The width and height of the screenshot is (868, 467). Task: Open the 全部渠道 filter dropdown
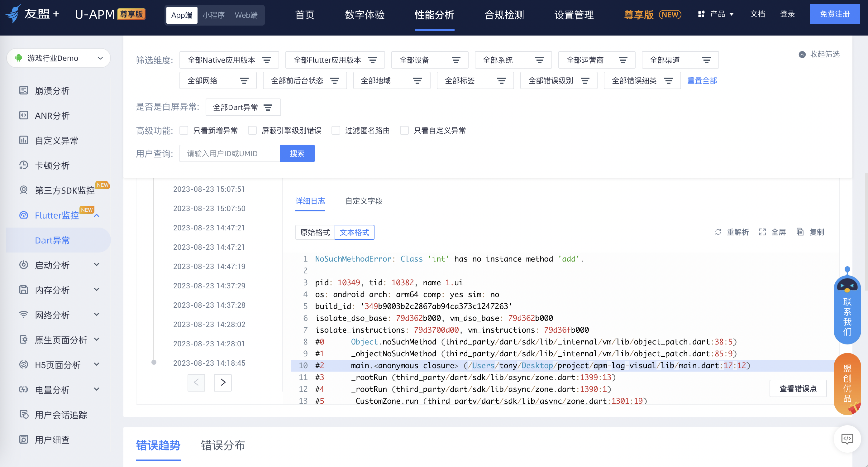pyautogui.click(x=680, y=60)
